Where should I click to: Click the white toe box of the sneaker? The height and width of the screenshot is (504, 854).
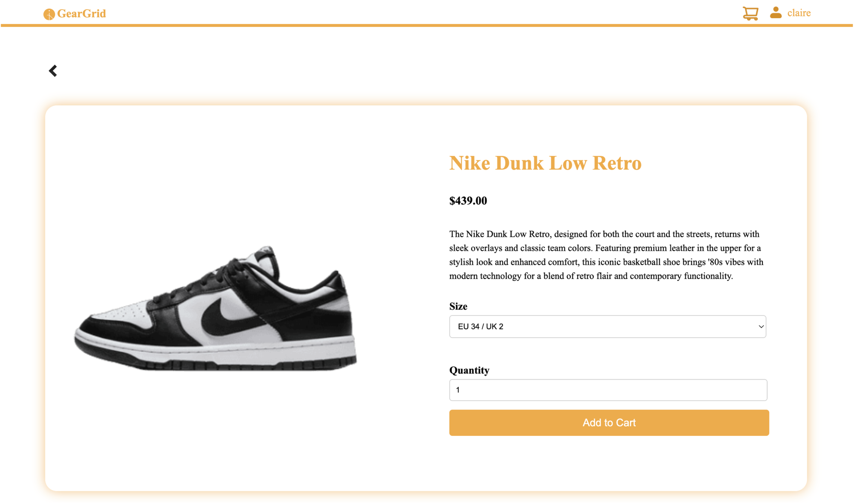pos(122,312)
